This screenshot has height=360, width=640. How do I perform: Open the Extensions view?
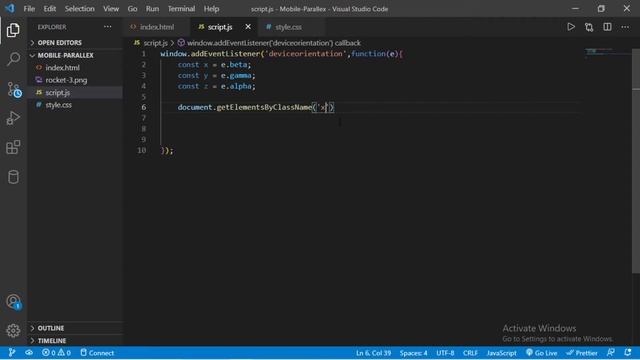pyautogui.click(x=13, y=147)
